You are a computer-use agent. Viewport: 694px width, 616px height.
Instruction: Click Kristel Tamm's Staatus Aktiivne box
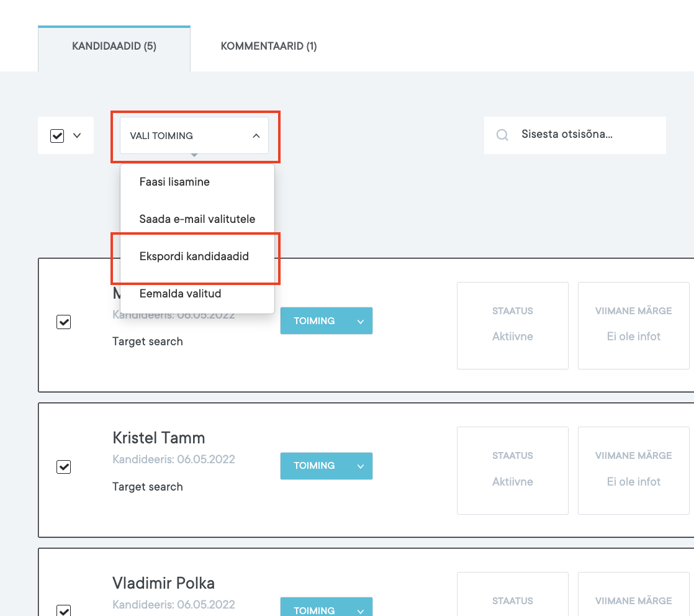pyautogui.click(x=512, y=471)
